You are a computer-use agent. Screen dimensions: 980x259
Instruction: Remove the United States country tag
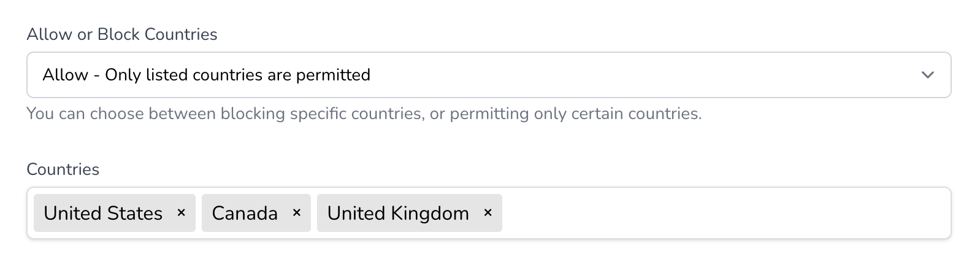click(x=181, y=213)
